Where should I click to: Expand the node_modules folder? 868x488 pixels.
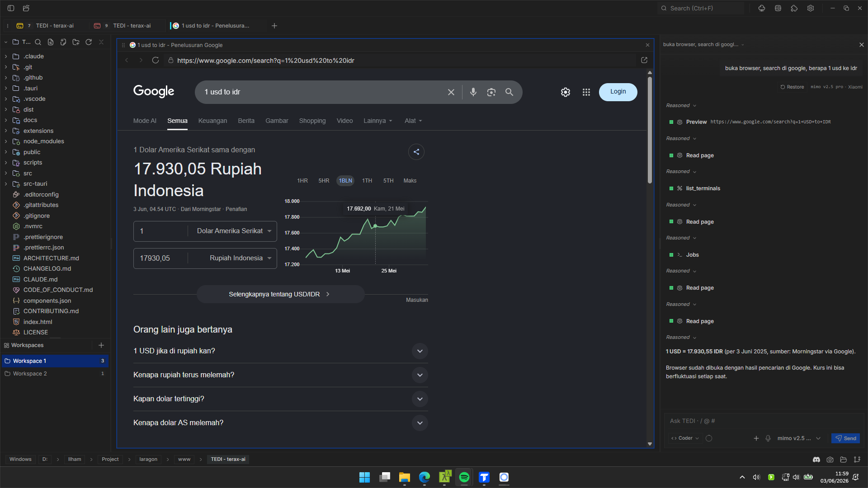pos(6,141)
